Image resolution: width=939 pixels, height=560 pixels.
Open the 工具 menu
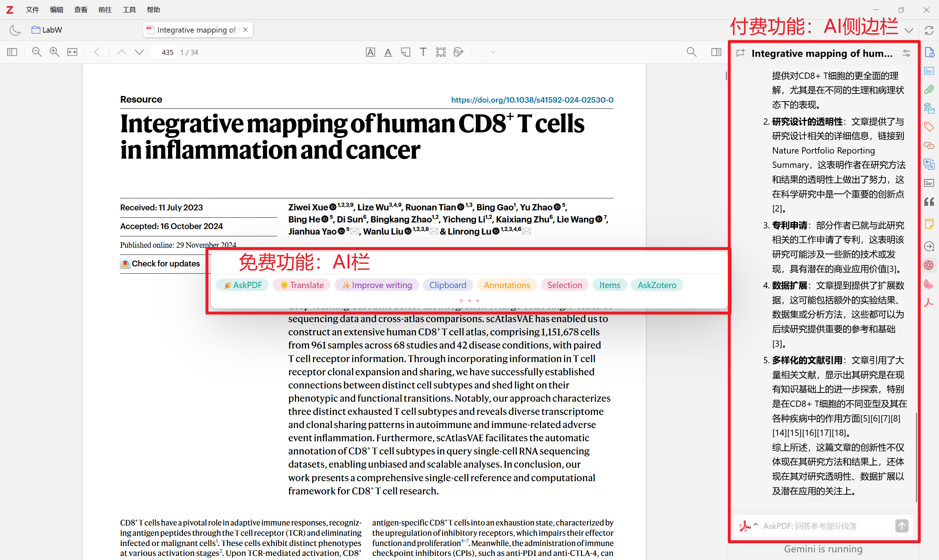click(129, 10)
